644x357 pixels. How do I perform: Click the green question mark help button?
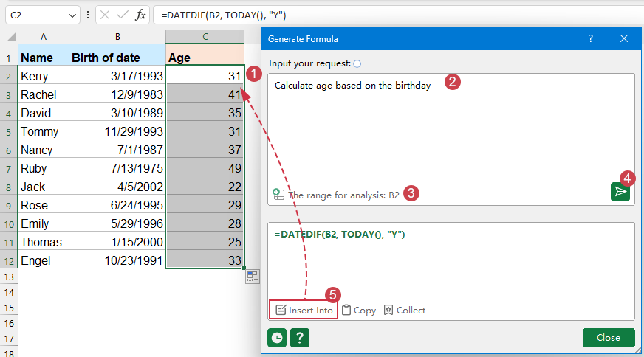coord(300,337)
